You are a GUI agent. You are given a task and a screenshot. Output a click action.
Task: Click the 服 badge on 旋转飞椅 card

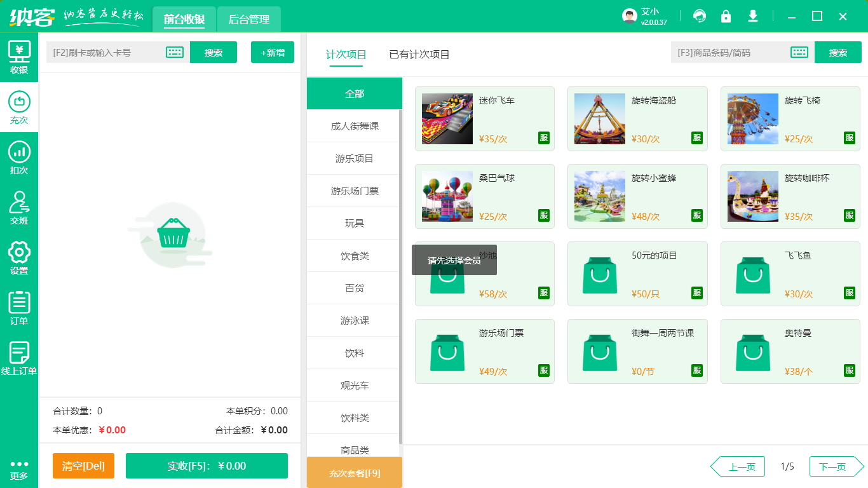(850, 138)
